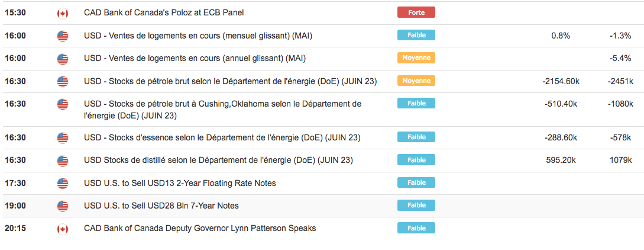Click the US flag for monthly pending home sales
The height and width of the screenshot is (250, 644).
[63, 36]
